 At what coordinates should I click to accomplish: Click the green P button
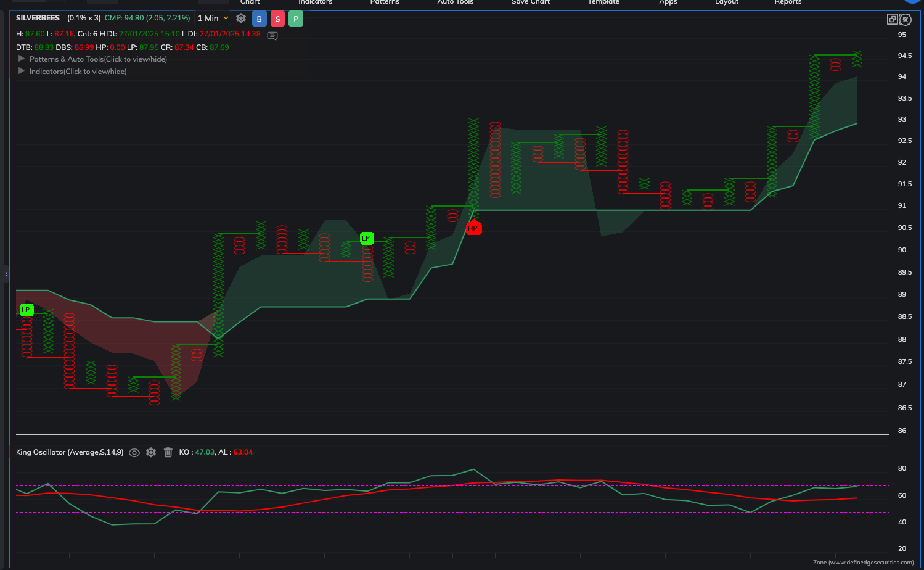[x=296, y=19]
